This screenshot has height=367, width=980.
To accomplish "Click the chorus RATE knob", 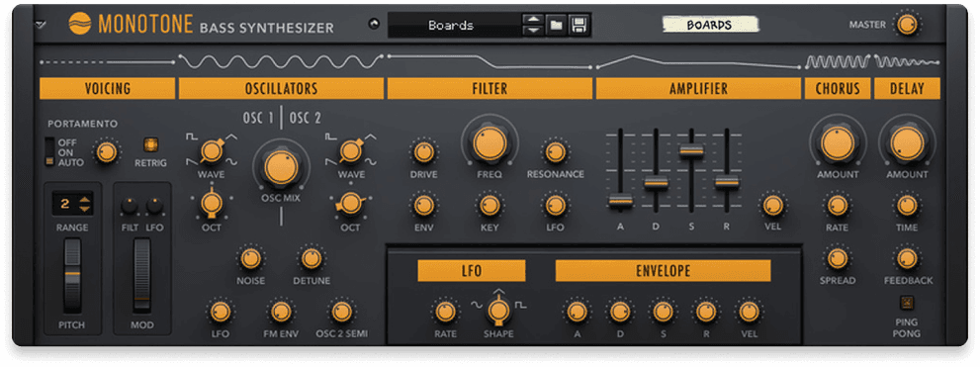I will [837, 205].
